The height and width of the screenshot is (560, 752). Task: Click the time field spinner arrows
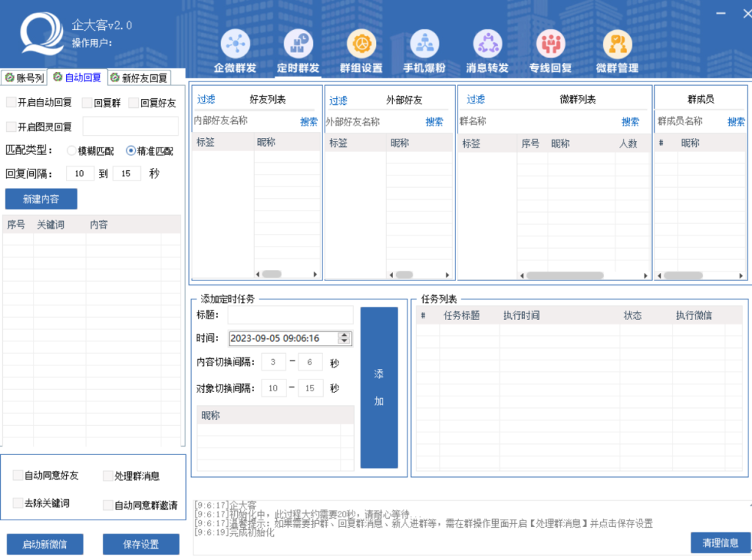344,338
